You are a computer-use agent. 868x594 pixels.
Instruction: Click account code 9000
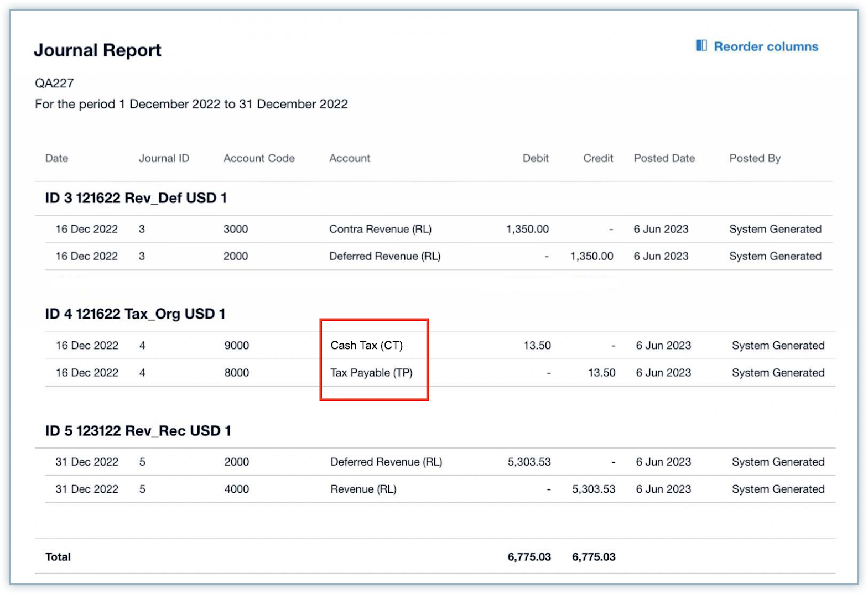coord(237,346)
